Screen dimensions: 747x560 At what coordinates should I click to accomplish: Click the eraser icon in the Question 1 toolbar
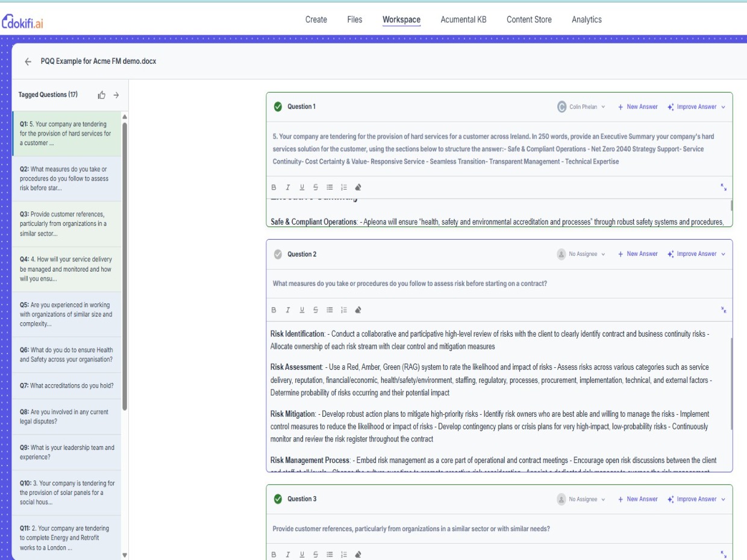358,187
